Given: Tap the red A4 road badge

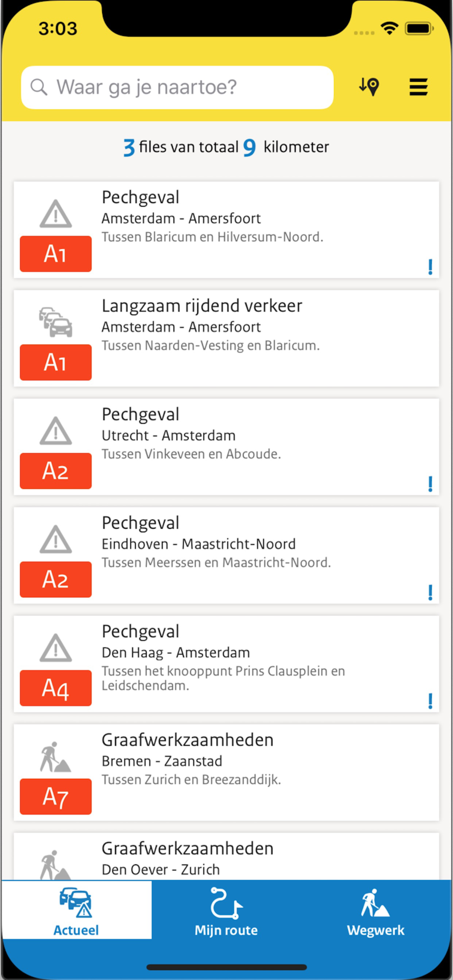Looking at the screenshot, I should tap(56, 688).
